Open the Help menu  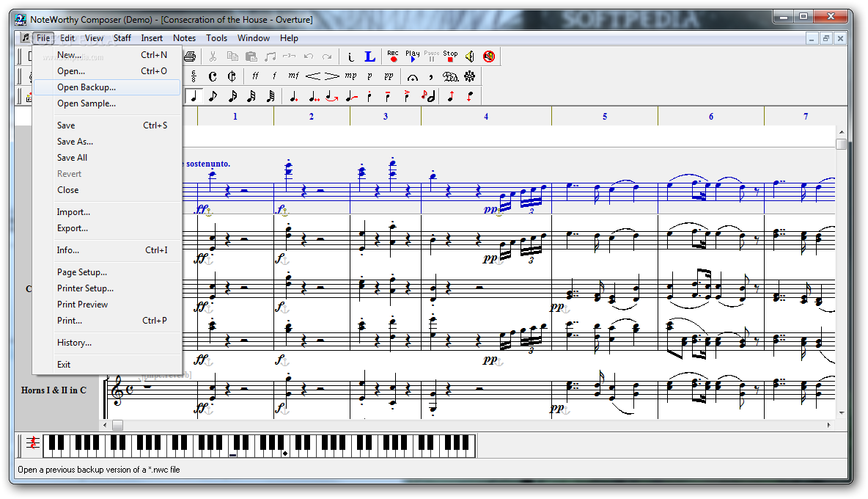(289, 38)
